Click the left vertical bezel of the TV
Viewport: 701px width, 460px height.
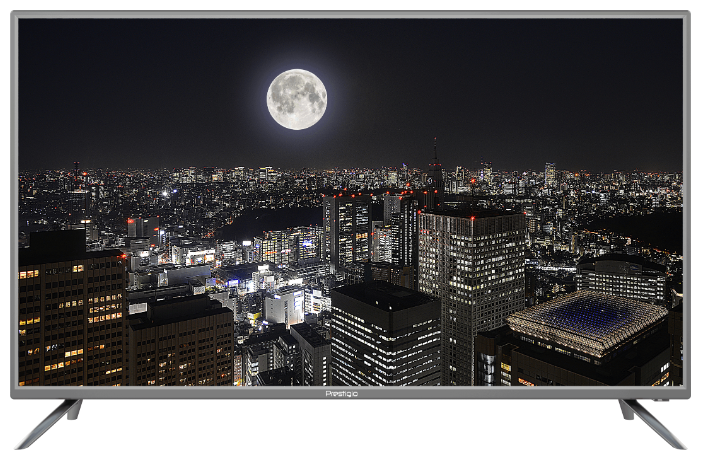tap(14, 200)
